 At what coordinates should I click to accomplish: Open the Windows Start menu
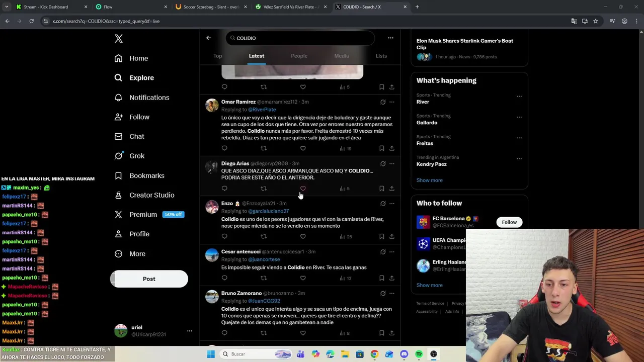[211, 354]
